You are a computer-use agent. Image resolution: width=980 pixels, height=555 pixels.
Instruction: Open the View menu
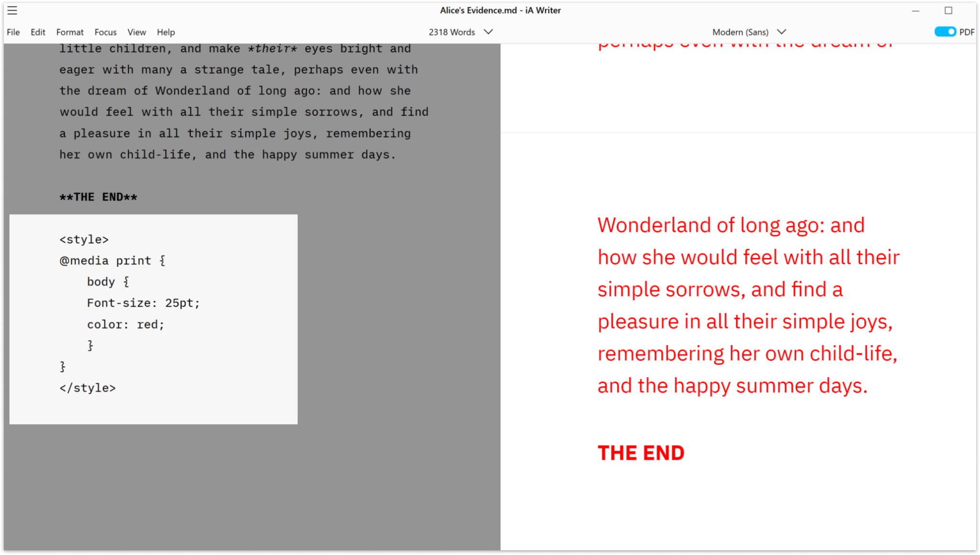click(x=137, y=32)
